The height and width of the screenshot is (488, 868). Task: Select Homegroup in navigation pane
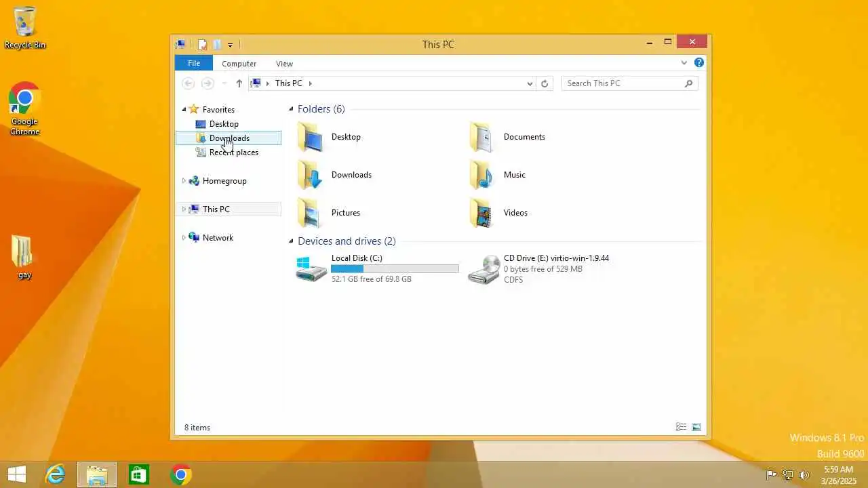224,181
